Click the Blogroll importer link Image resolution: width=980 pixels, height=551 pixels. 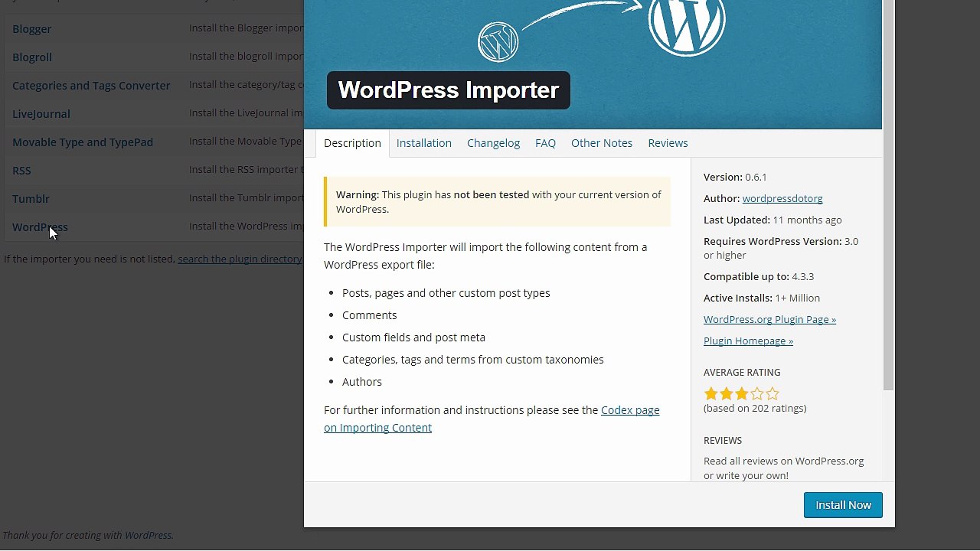[32, 57]
